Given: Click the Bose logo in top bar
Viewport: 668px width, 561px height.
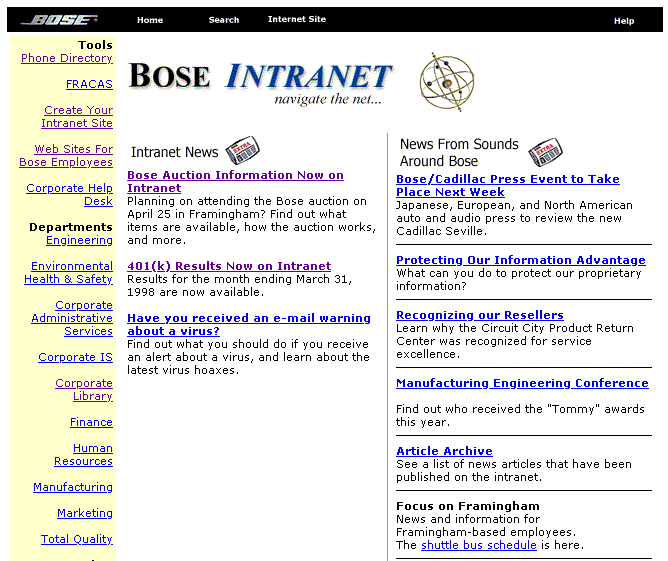Looking at the screenshot, I should tap(58, 20).
